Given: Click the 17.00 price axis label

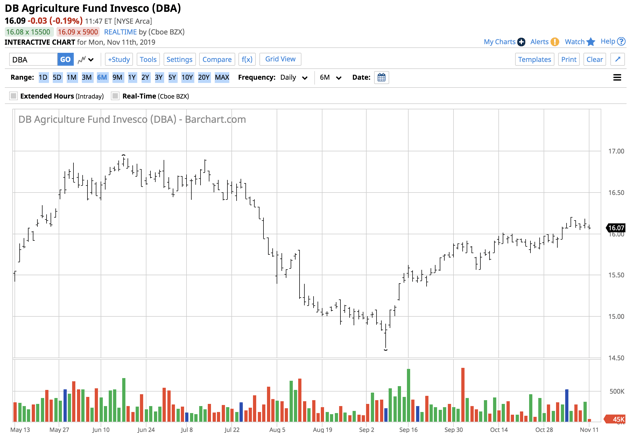Looking at the screenshot, I should [x=616, y=151].
